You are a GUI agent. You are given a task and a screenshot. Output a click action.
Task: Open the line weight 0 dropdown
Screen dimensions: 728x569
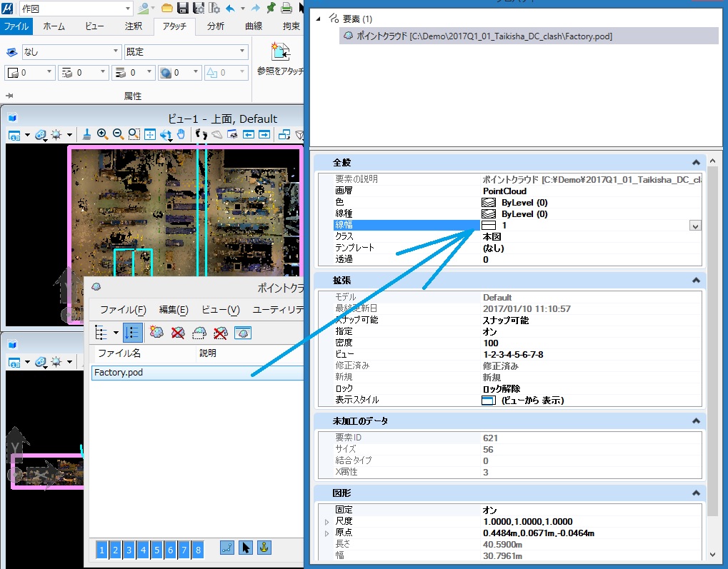pyautogui.click(x=149, y=72)
